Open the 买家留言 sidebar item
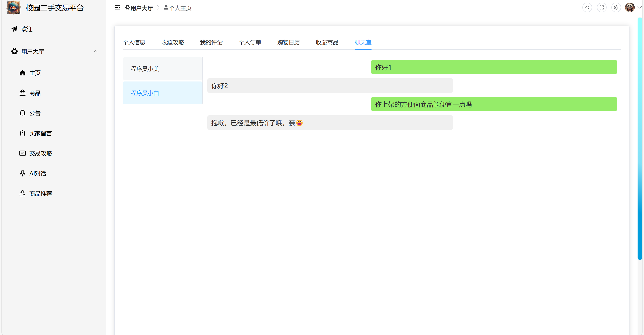Viewport: 644px width, 335px height. click(40, 133)
